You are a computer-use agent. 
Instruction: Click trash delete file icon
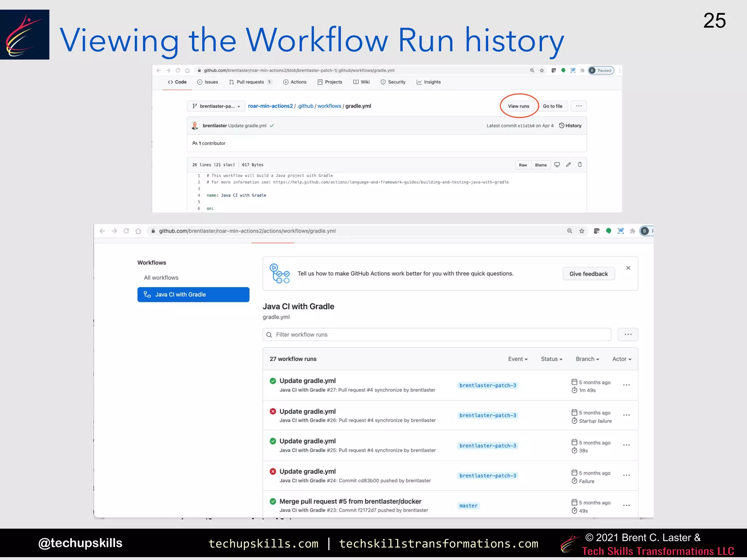click(x=580, y=165)
